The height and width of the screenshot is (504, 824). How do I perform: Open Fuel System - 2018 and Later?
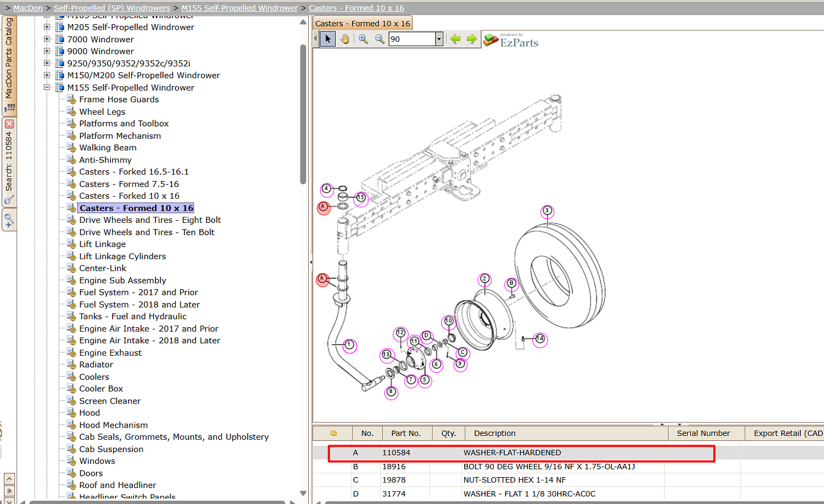(x=140, y=305)
